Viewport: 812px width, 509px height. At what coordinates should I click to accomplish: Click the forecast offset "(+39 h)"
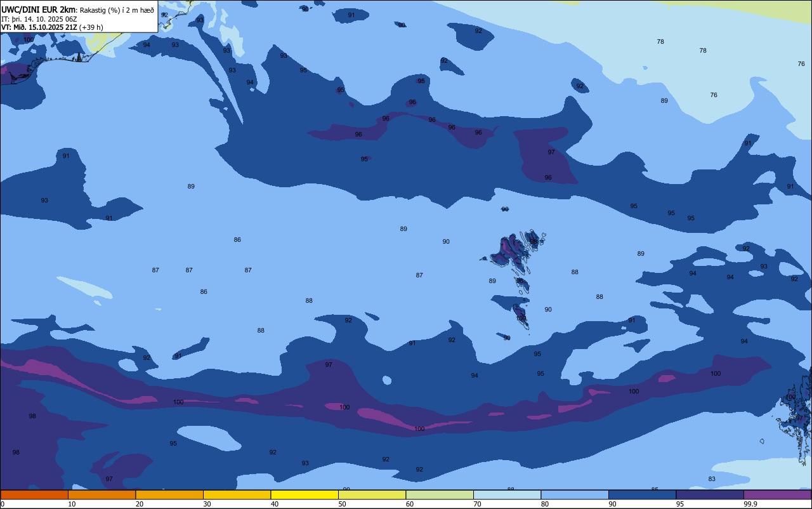pyautogui.click(x=91, y=27)
